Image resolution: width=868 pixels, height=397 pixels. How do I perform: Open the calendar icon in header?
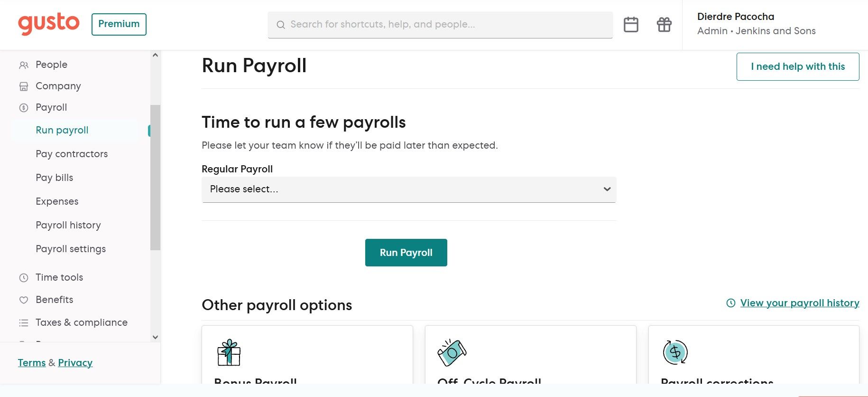[631, 25]
